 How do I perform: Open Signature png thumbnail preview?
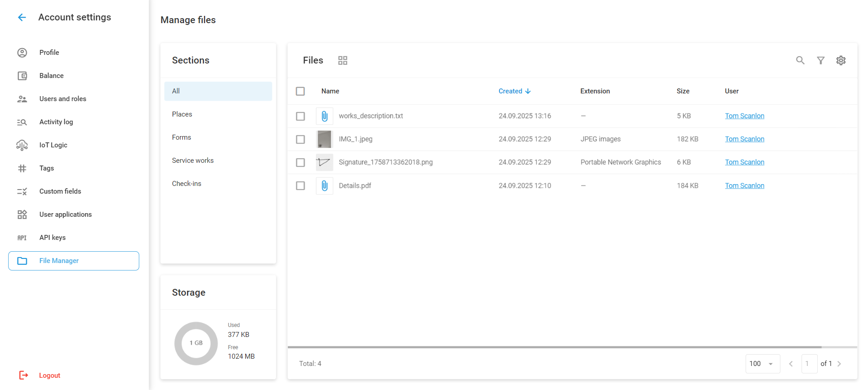pos(325,162)
